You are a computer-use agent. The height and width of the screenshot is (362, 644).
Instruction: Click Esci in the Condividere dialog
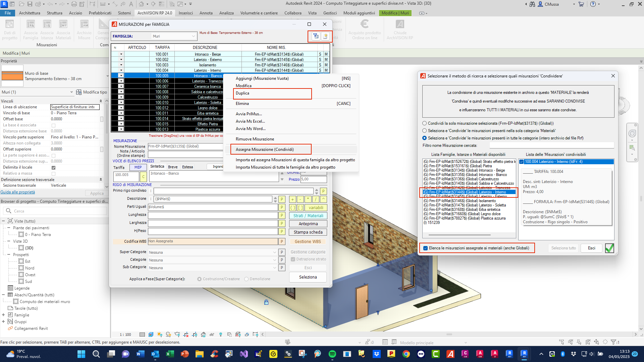(591, 248)
